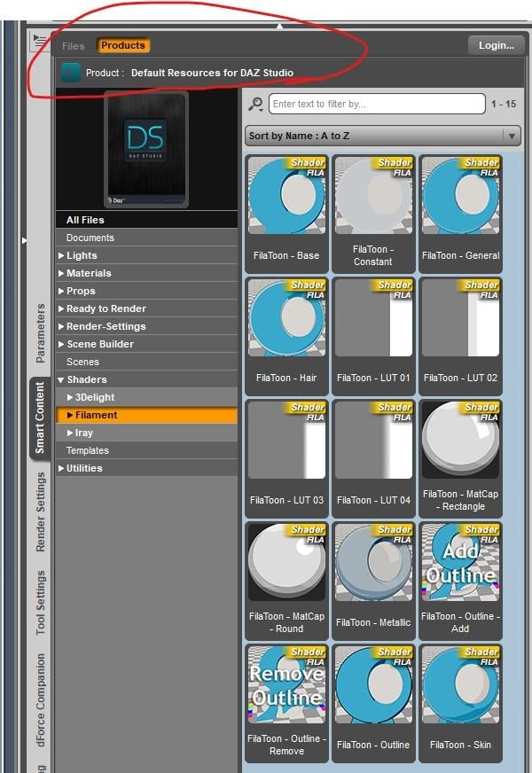The width and height of the screenshot is (532, 773).
Task: Select the Scenes category
Action: point(147,362)
